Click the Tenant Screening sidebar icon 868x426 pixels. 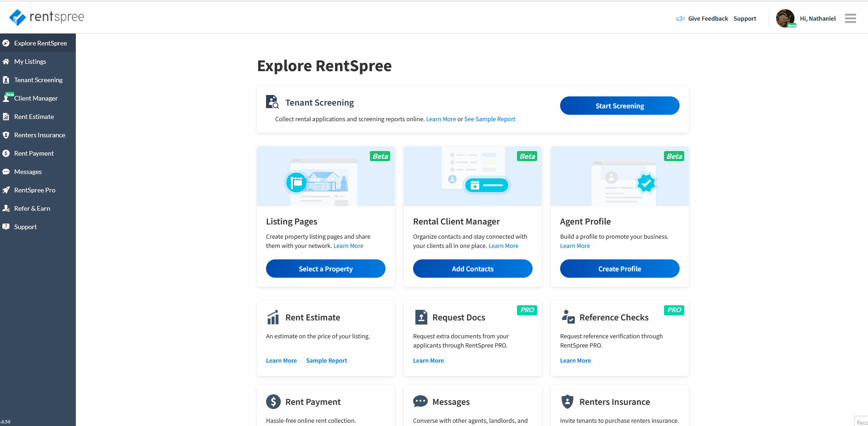coord(6,80)
